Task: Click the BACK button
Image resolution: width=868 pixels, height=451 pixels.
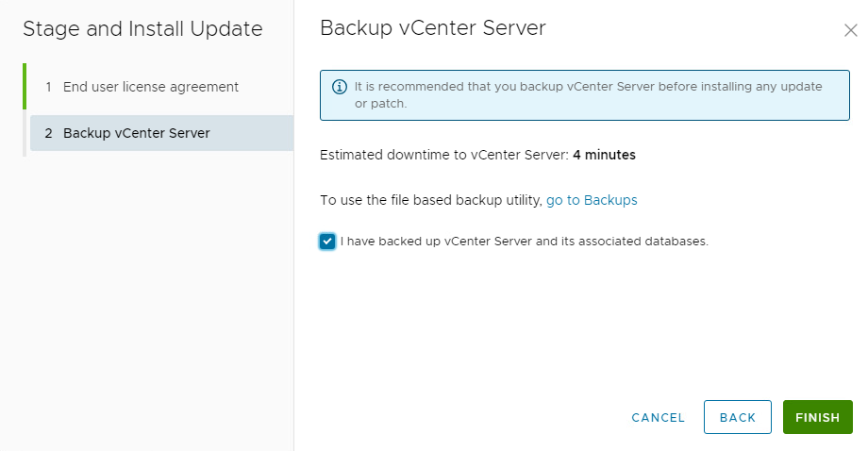Action: coord(738,417)
